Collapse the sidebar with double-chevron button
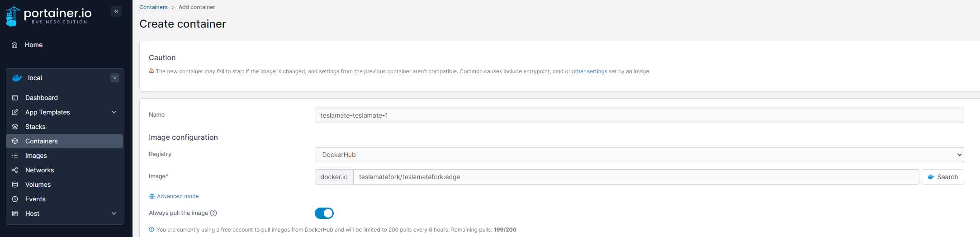Image resolution: width=980 pixels, height=237 pixels. pyautogui.click(x=116, y=11)
